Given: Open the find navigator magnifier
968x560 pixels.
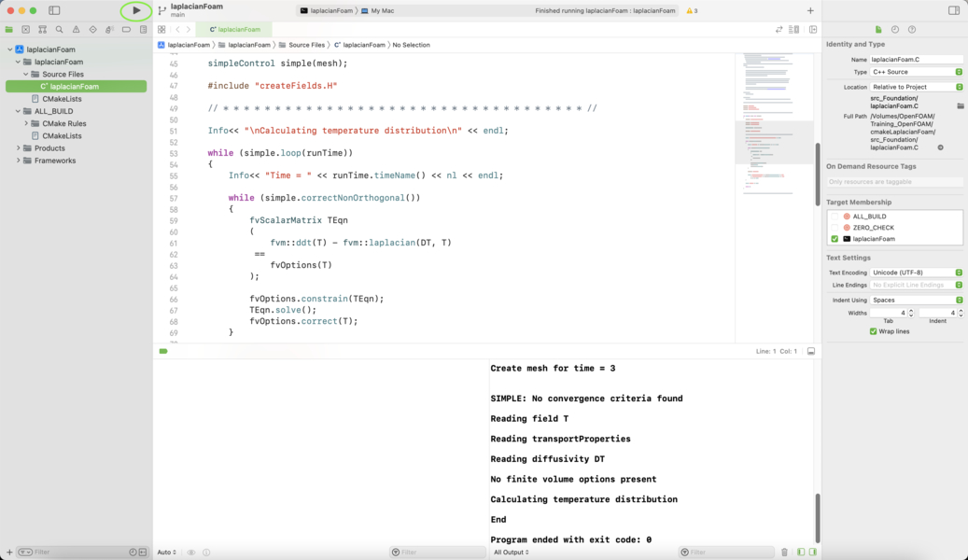Looking at the screenshot, I should (x=59, y=30).
